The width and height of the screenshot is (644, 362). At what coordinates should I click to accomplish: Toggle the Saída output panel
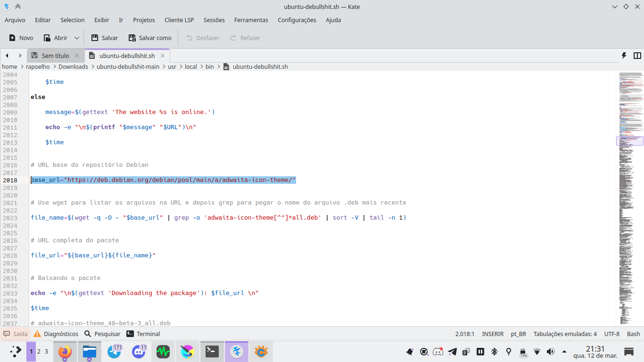coord(16,334)
